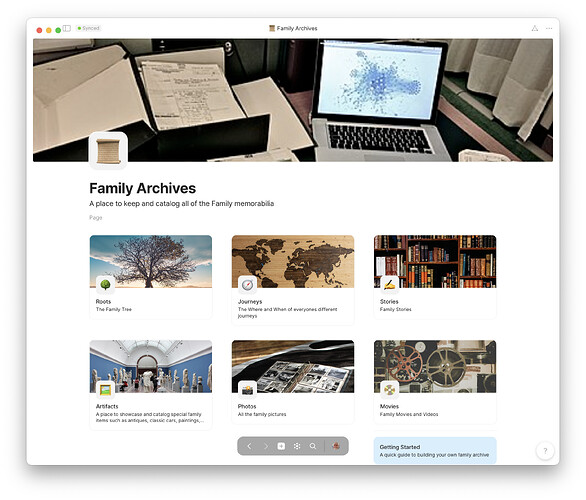Screen dimensions: 586x500
Task: Open the three-dot more options menu
Action: [x=549, y=28]
